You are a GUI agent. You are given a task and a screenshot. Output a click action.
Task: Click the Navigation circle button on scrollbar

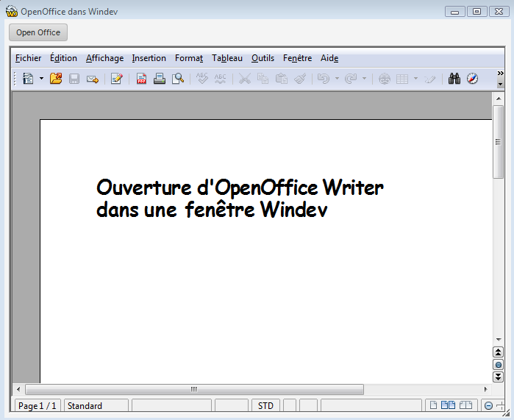[498, 365]
